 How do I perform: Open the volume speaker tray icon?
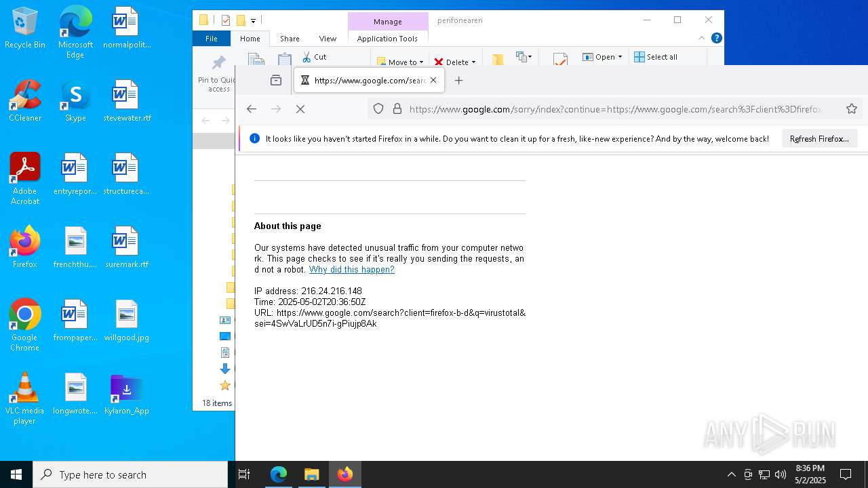(x=781, y=474)
